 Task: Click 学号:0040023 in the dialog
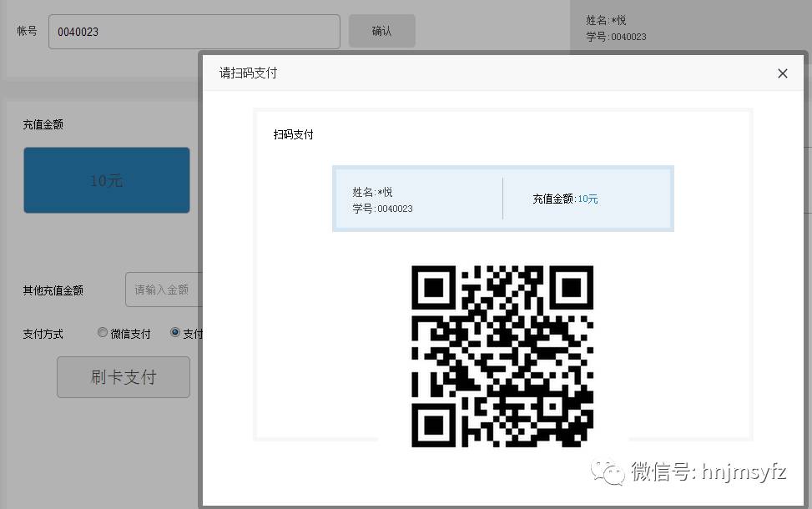[x=382, y=209]
